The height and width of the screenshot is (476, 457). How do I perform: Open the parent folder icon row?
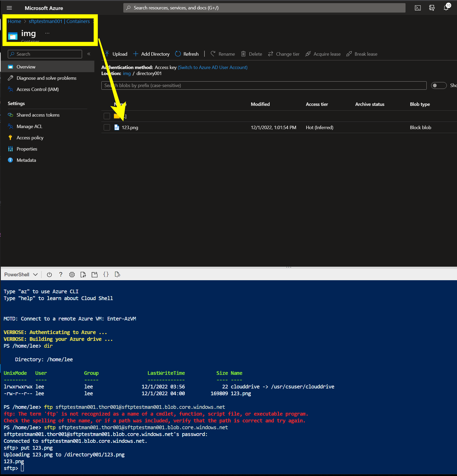(x=117, y=116)
